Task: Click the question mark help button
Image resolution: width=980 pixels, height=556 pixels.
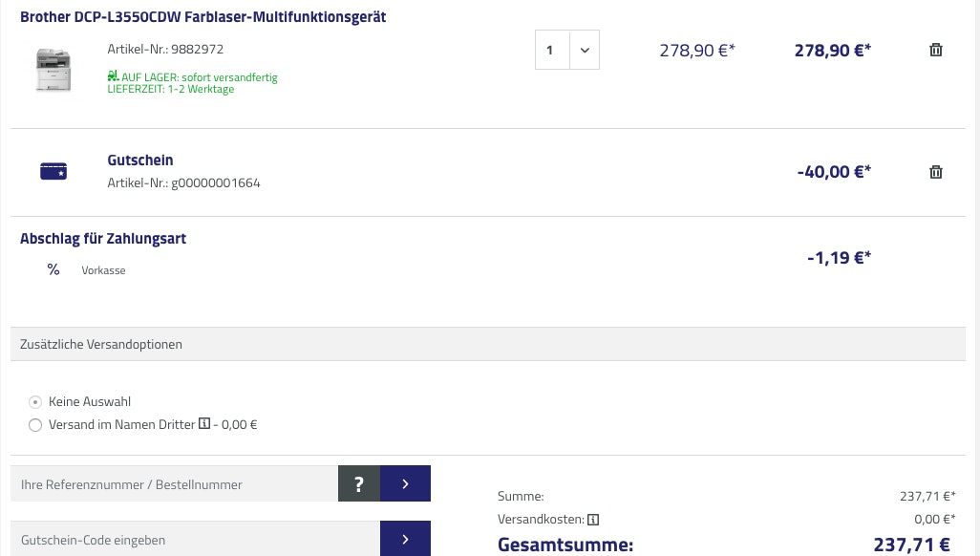Action: (359, 484)
